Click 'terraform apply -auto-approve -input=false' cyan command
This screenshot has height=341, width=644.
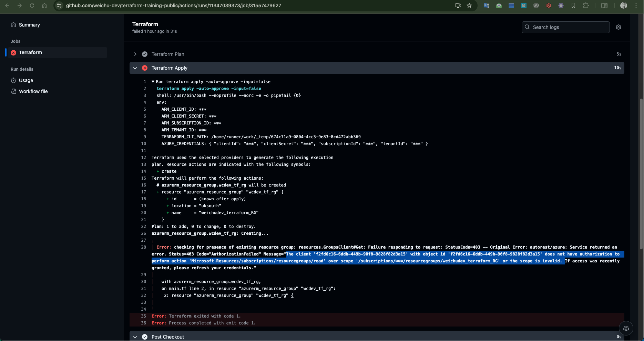point(209,89)
